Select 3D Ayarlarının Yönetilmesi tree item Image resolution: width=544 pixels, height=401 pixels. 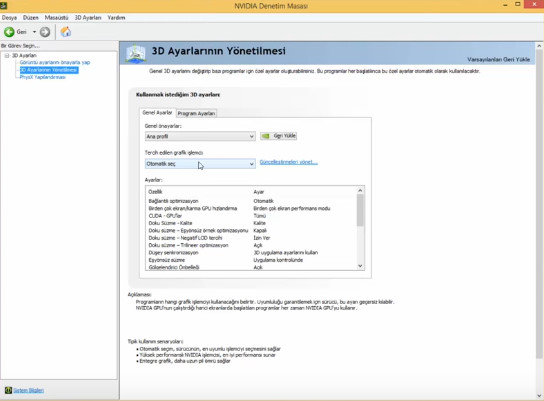[49, 70]
